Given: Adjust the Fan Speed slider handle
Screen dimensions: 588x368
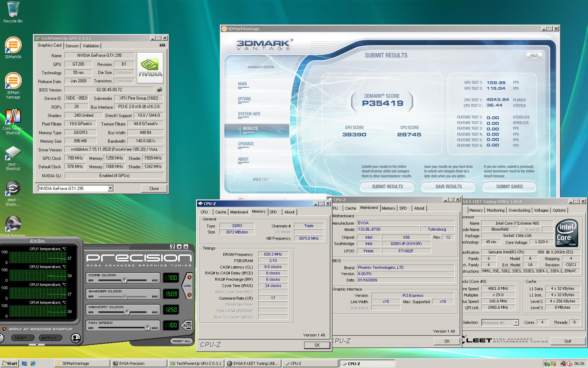Looking at the screenshot, I should (x=147, y=328).
